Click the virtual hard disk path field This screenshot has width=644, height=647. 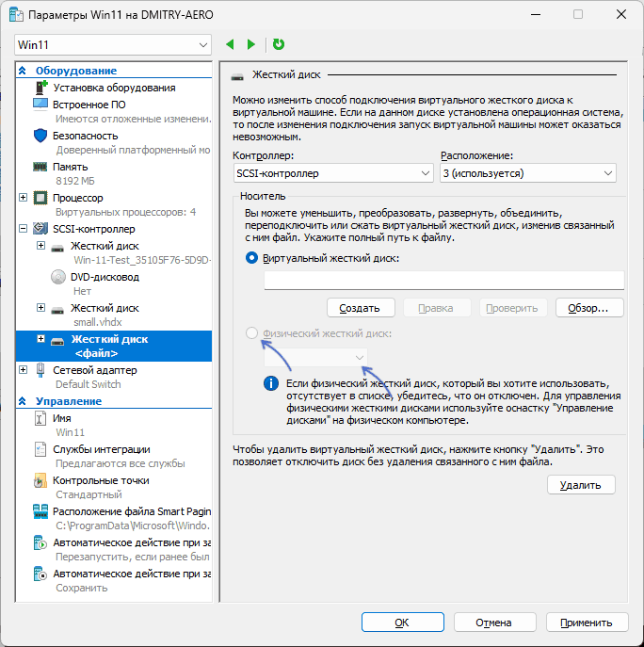[x=443, y=281]
